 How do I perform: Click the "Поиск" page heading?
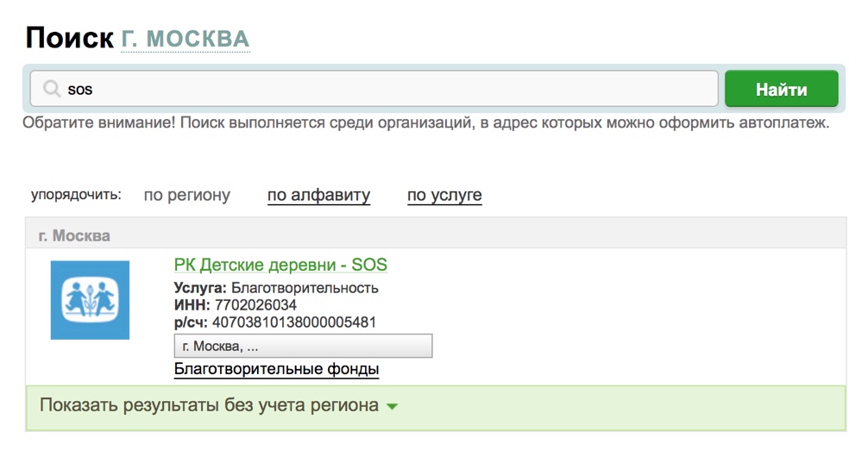pos(69,38)
